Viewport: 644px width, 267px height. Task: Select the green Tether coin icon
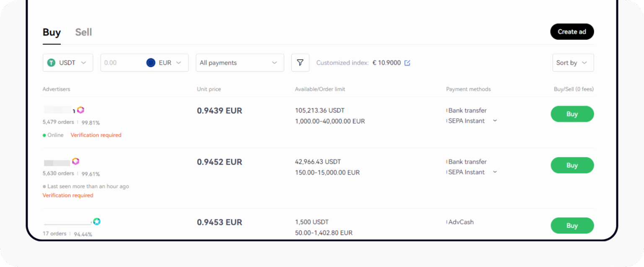click(51, 62)
